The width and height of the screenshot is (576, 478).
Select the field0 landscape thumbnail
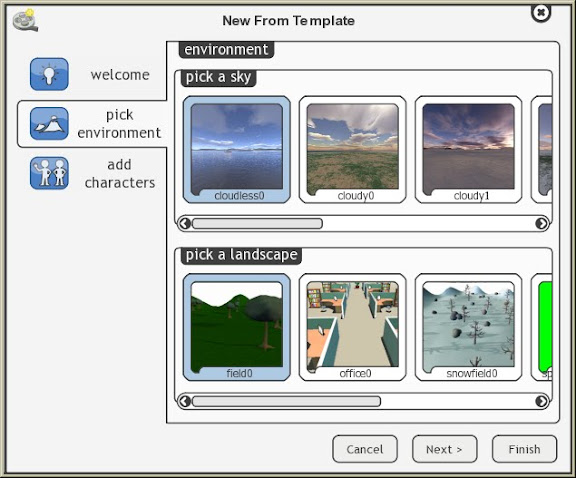tap(237, 327)
